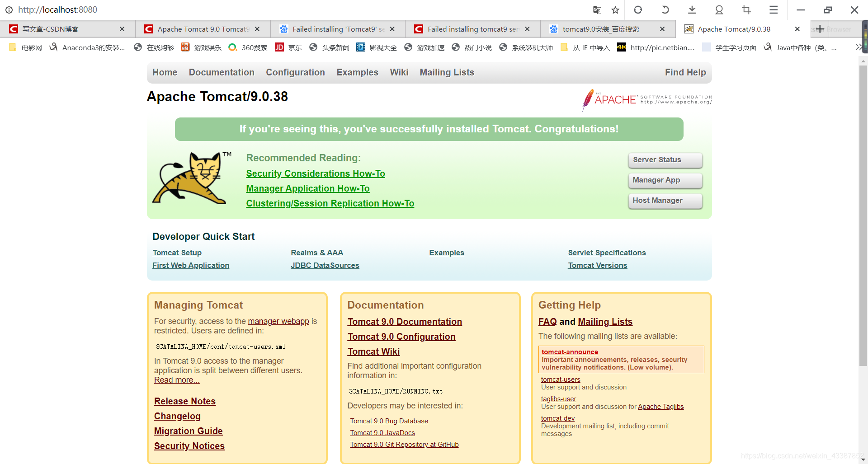The width and height of the screenshot is (868, 464).
Task: Open the Anaconda3的安装 bookmark
Action: pos(87,47)
